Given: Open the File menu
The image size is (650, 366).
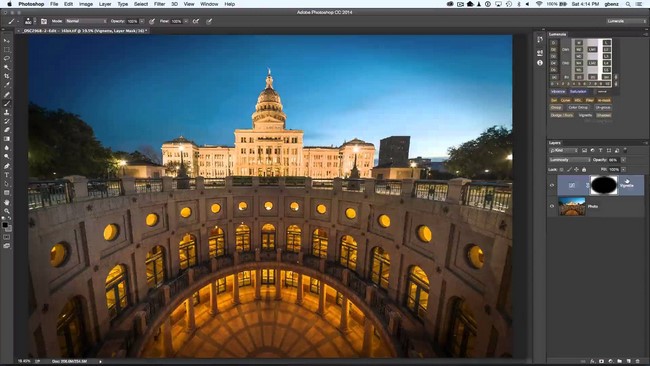Looking at the screenshot, I should pyautogui.click(x=54, y=4).
